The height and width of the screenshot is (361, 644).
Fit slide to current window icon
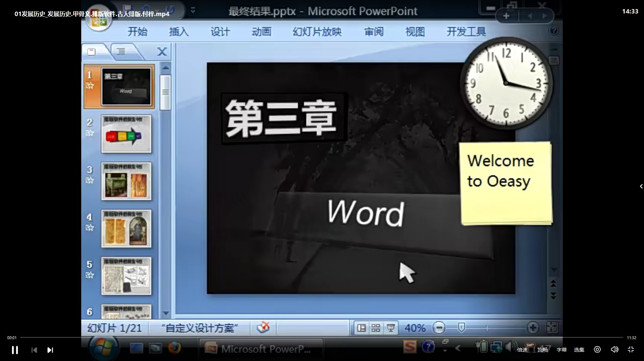coord(552,328)
